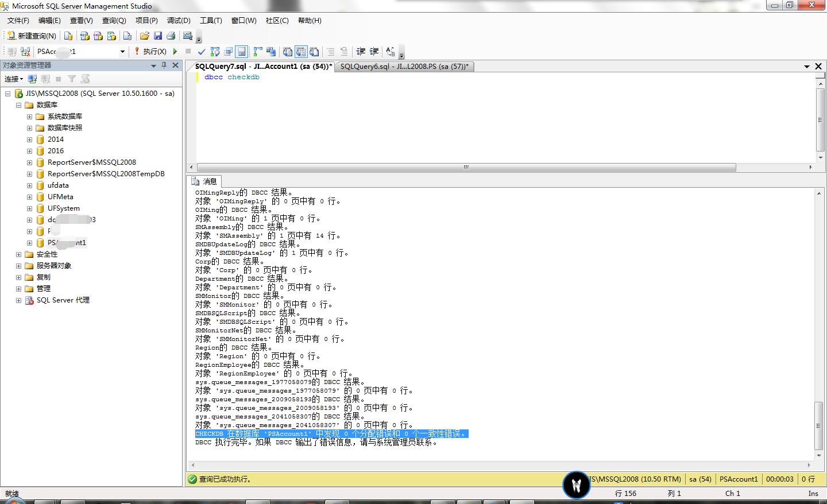Open an Analysis Services MDX query

point(85,36)
